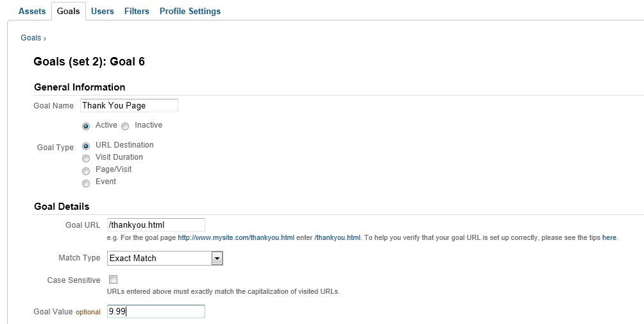Click the Match Type dropdown arrow
The height and width of the screenshot is (324, 644).
(217, 258)
